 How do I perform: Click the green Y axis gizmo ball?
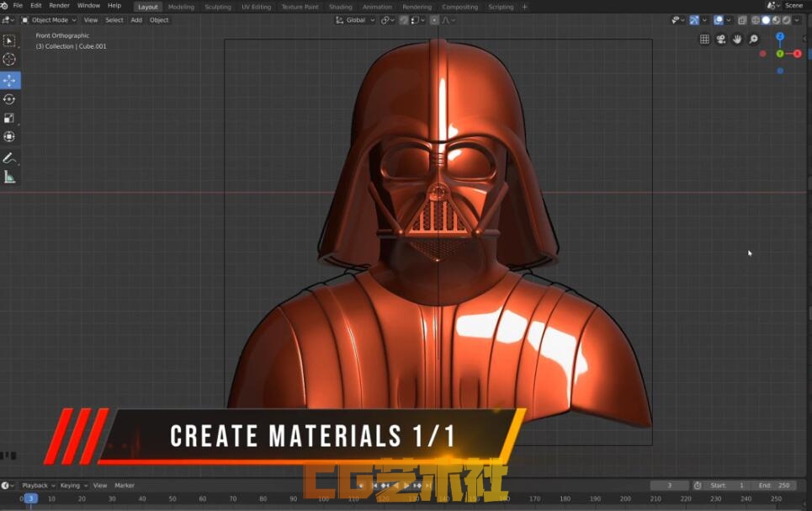point(780,54)
